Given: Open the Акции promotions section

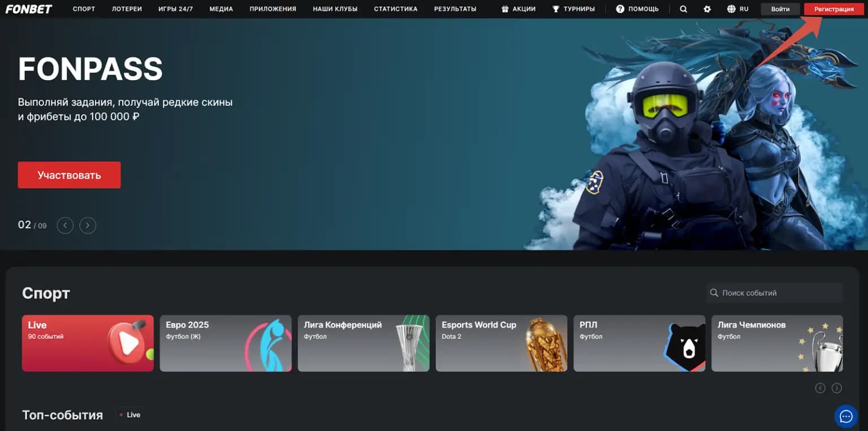Looking at the screenshot, I should pos(518,9).
